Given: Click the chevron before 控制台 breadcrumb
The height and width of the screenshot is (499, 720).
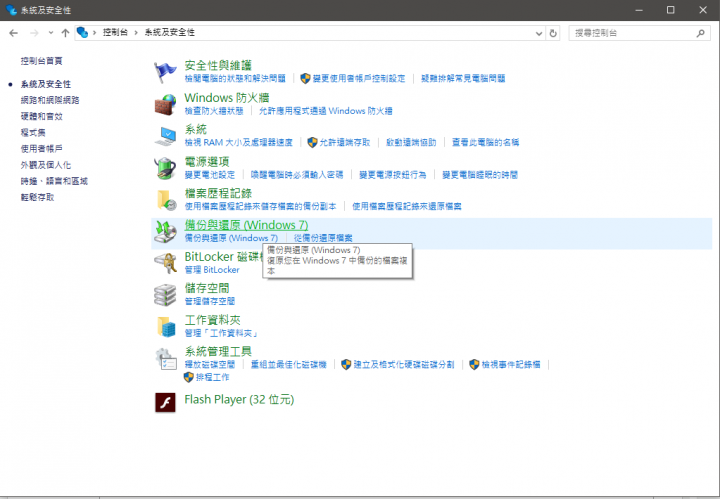Looking at the screenshot, I should pyautogui.click(x=94, y=33).
